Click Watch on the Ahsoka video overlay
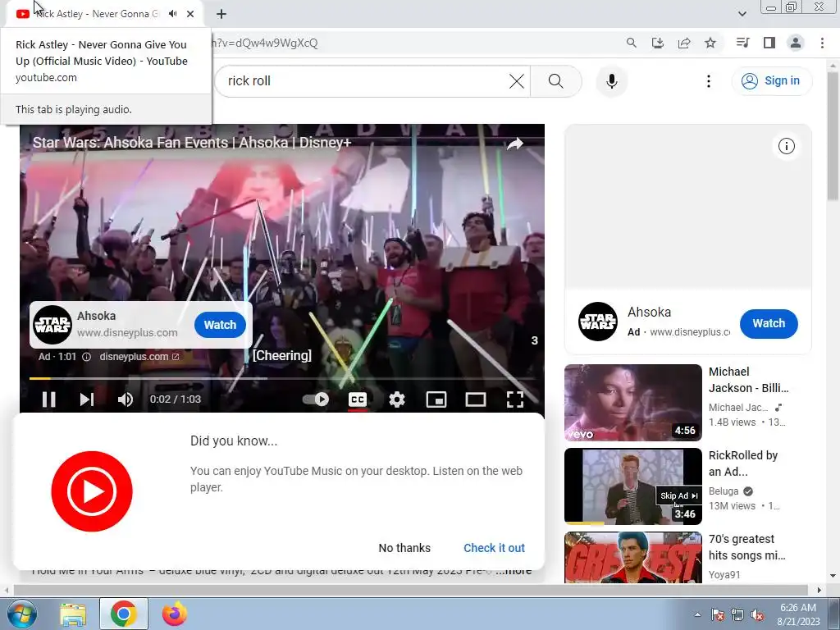 [x=220, y=325]
